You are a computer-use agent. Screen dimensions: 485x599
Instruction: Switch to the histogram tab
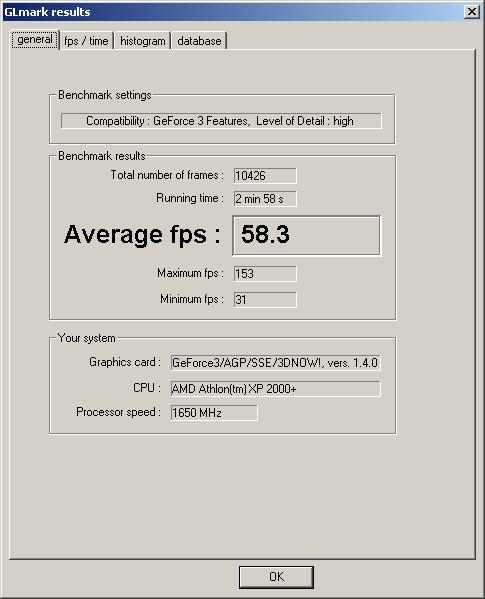[x=143, y=41]
